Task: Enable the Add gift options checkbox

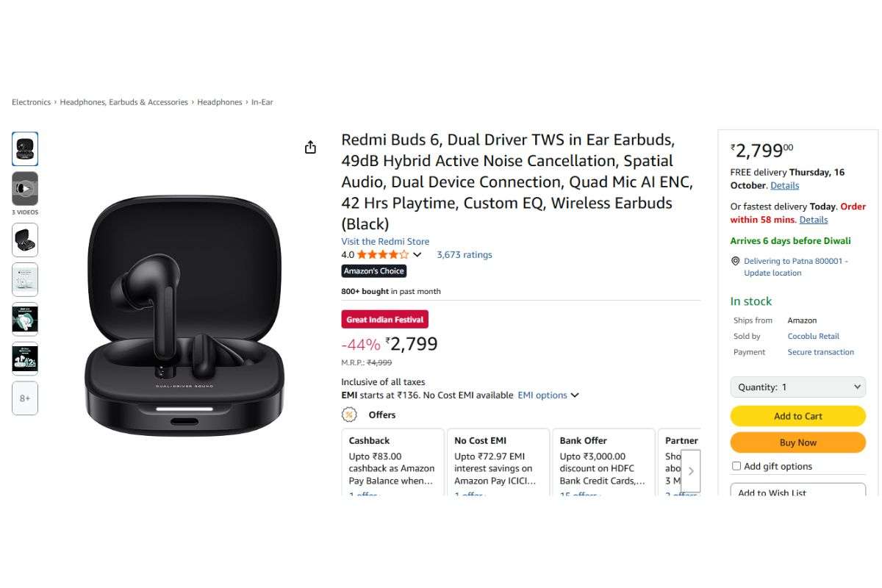Action: [736, 465]
